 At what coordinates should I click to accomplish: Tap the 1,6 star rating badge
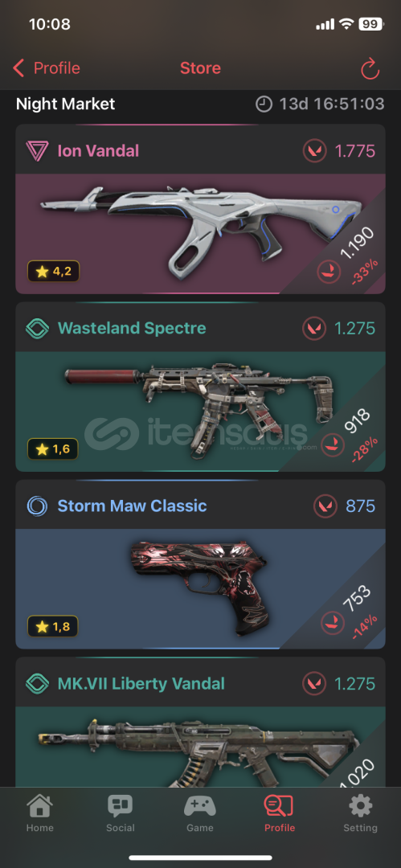(52, 449)
